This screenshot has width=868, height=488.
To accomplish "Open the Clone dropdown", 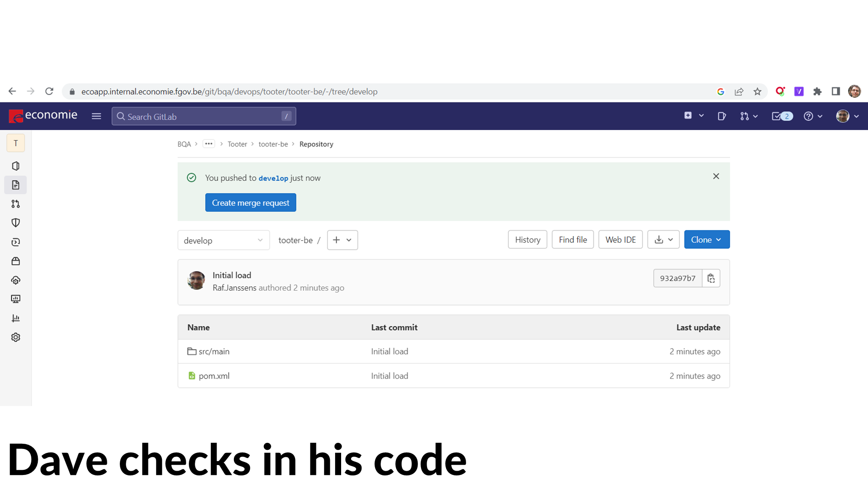I will click(x=707, y=240).
